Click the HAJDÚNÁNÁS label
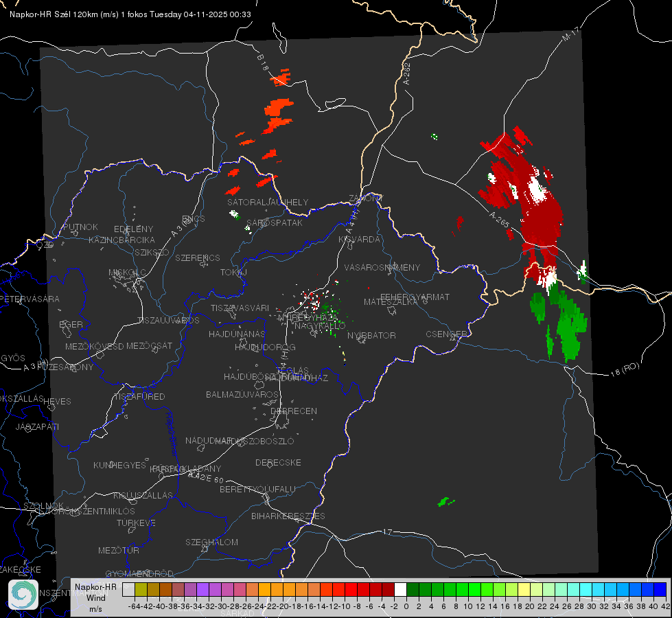 [237, 334]
